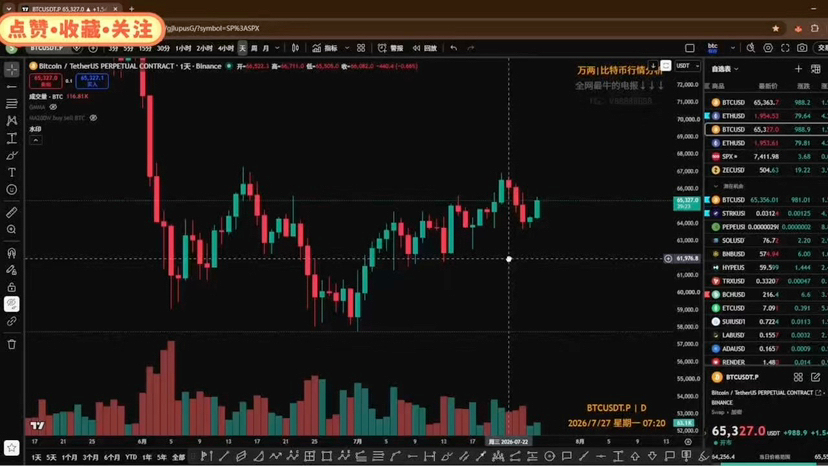Select the trend line drawing tool
Viewport: 828px width, 466px height.
[x=12, y=87]
